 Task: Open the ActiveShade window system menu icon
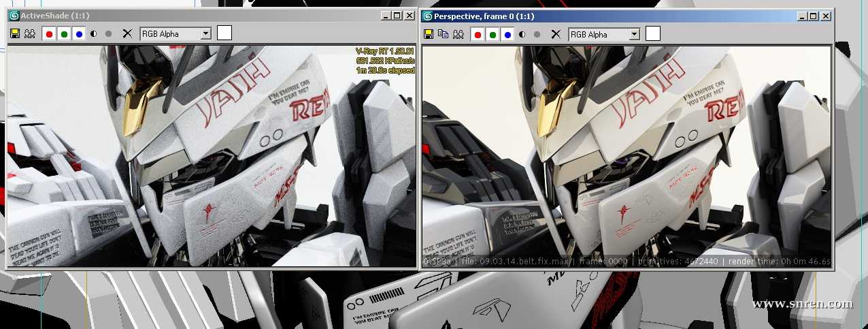(14, 15)
